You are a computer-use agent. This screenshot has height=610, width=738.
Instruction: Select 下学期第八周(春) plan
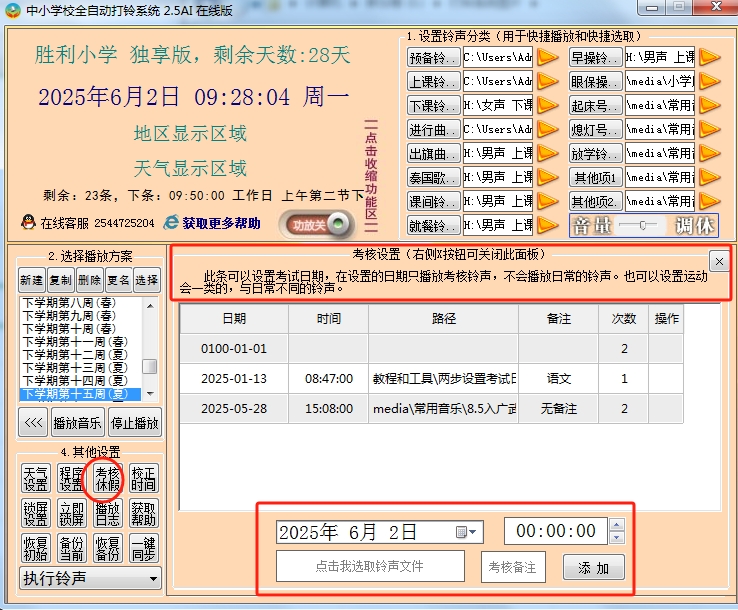coord(80,303)
